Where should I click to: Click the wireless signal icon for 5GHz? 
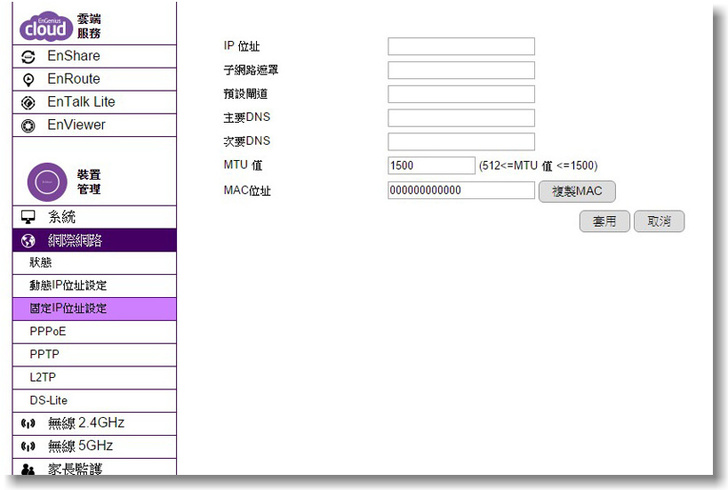[28, 447]
